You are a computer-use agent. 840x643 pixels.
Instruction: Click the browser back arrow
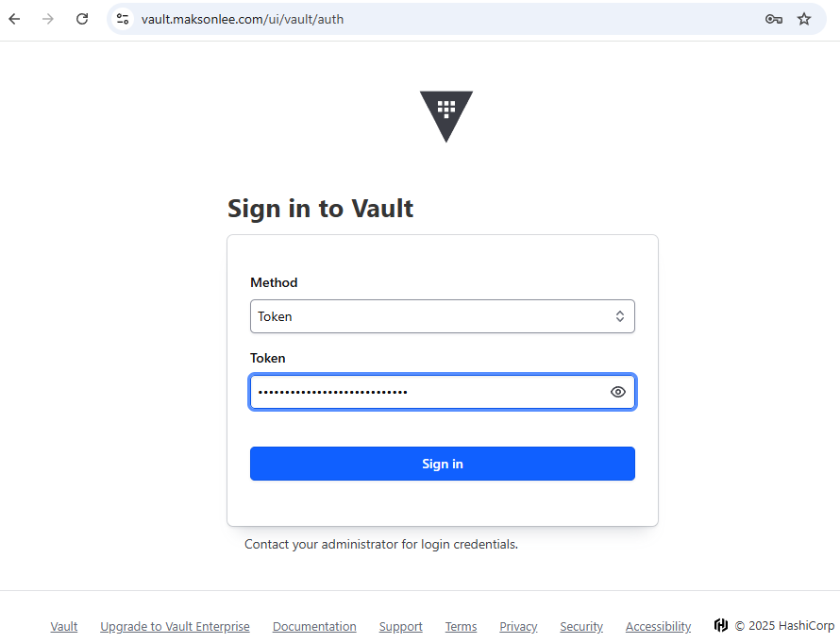[15, 19]
